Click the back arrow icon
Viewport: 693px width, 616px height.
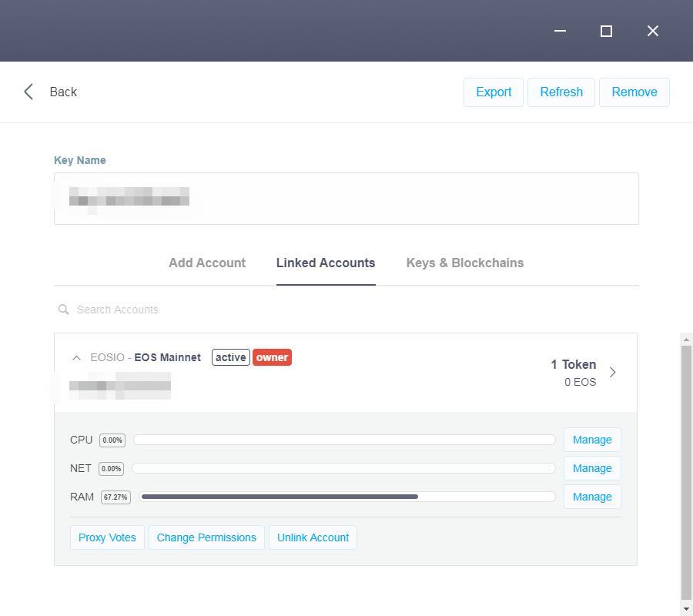(x=28, y=92)
